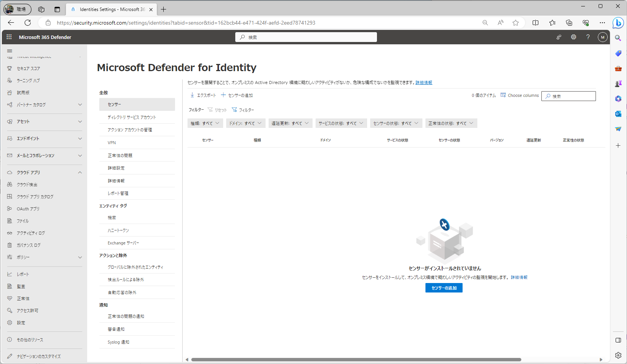This screenshot has height=364, width=627.
Task: Click the Export button
Action: pyautogui.click(x=203, y=95)
